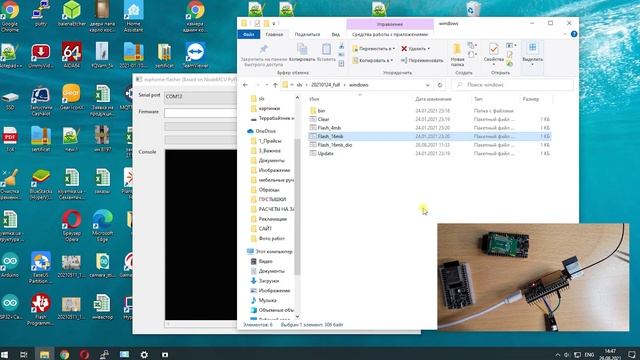This screenshot has width=640, height=360.
Task: Open the File tab in Explorer
Action: 249,35
